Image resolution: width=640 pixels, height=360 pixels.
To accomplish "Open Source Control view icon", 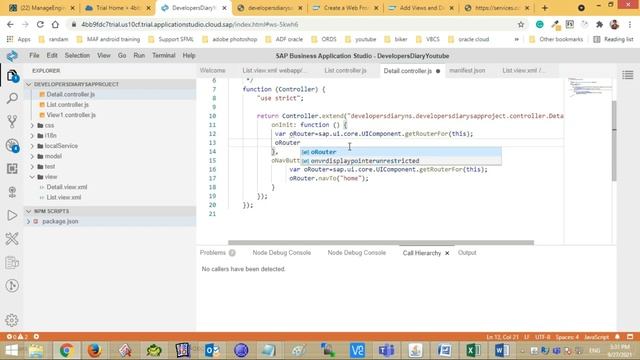I will click(12, 121).
